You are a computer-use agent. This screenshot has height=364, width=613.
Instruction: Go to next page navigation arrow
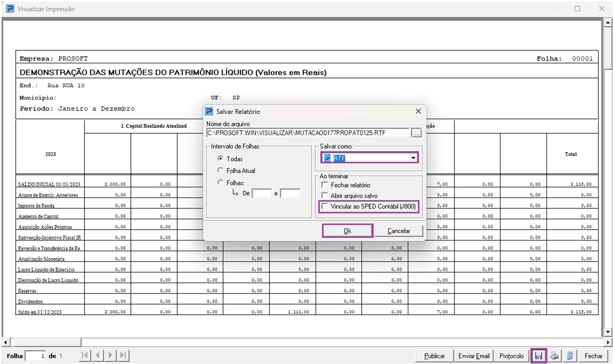tap(110, 355)
